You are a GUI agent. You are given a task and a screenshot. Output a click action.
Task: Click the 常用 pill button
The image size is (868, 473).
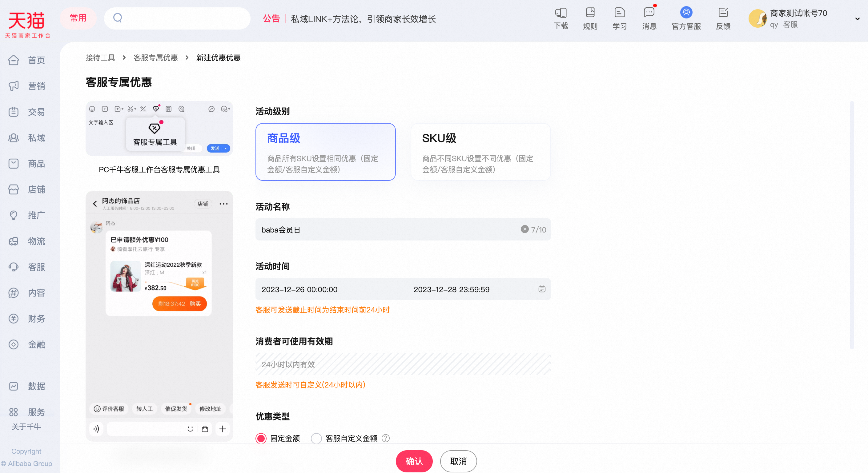coord(78,18)
